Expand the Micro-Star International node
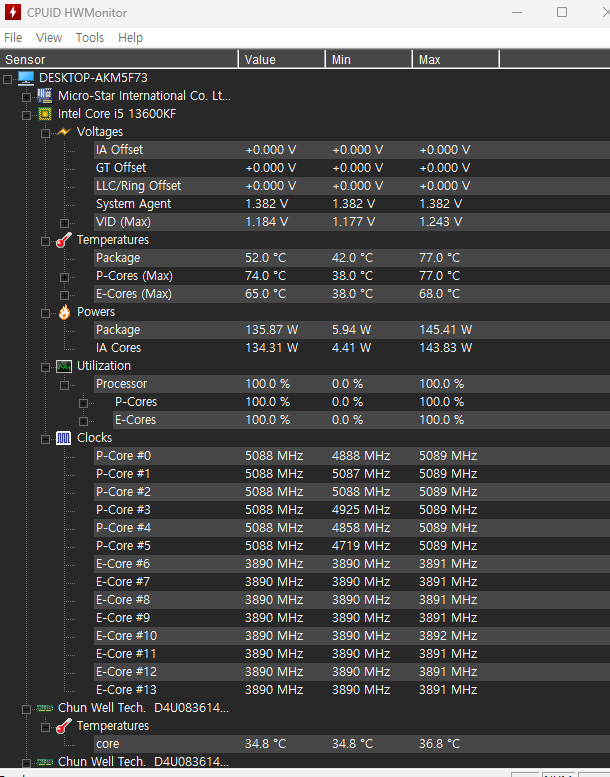Screen dimensions: 610x777 coord(26,97)
